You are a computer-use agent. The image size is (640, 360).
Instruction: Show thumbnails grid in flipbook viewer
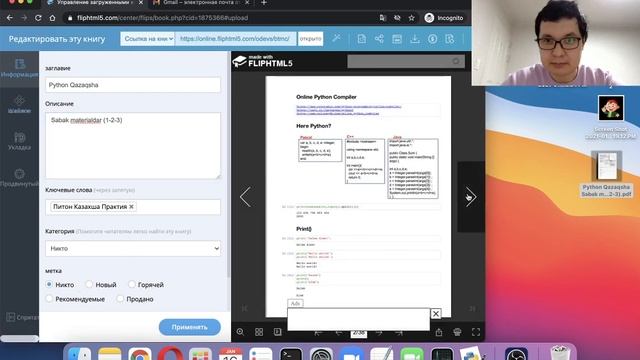click(x=259, y=332)
